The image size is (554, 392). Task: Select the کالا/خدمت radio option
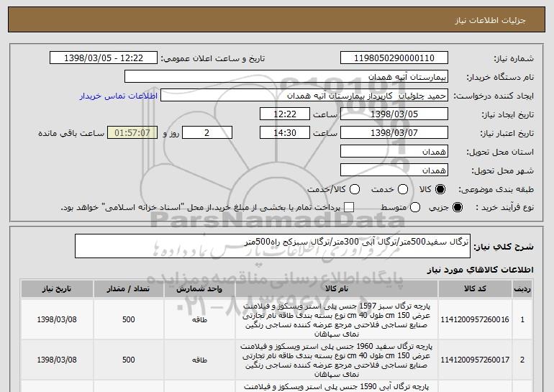(355, 189)
